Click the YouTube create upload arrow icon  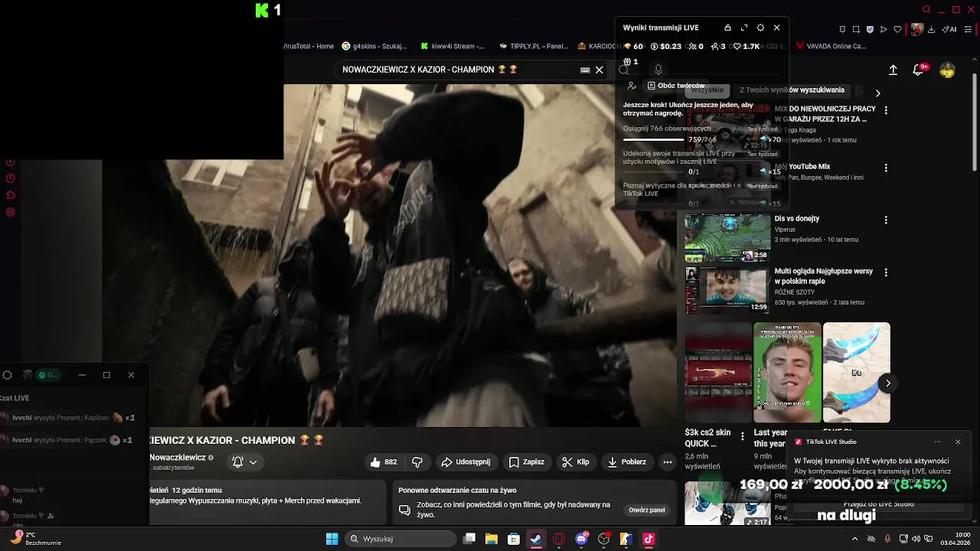893,70
